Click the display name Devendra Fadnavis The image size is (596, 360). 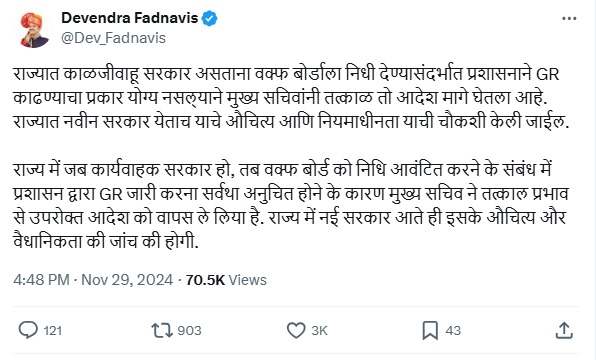click(130, 18)
